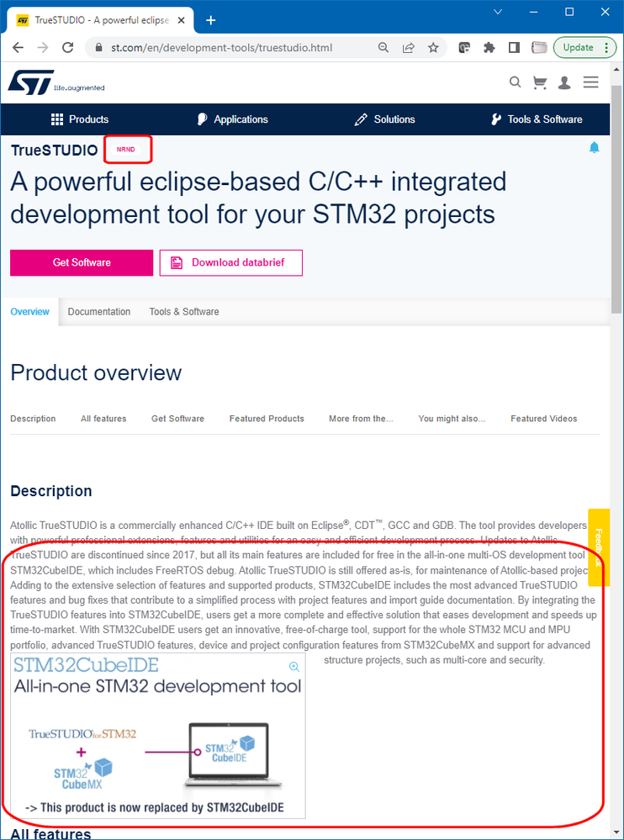Open the shopping cart
The width and height of the screenshot is (624, 840).
(540, 82)
